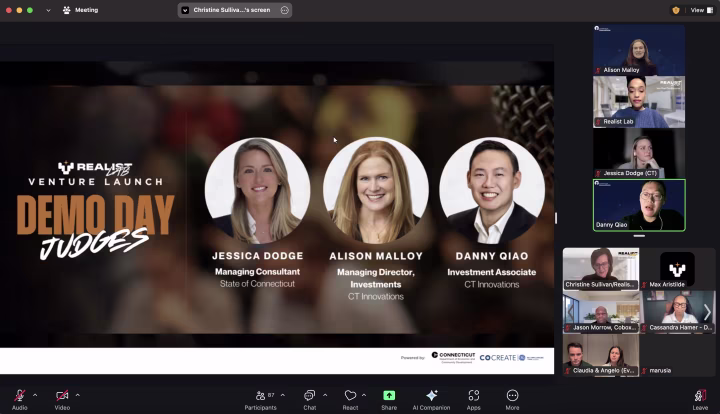Click Alison Malloy's portrait on slide
Viewport: 720px width, 414px height.
[x=376, y=190]
